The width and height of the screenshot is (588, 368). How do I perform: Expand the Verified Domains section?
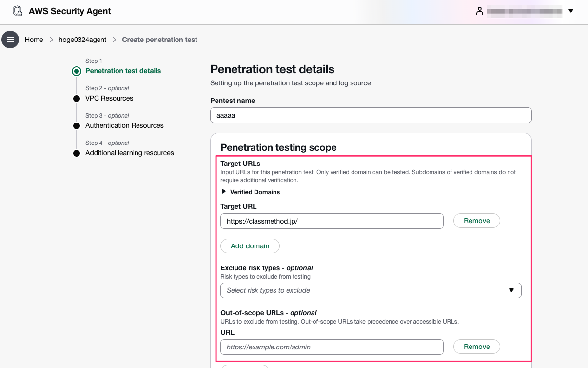251,192
